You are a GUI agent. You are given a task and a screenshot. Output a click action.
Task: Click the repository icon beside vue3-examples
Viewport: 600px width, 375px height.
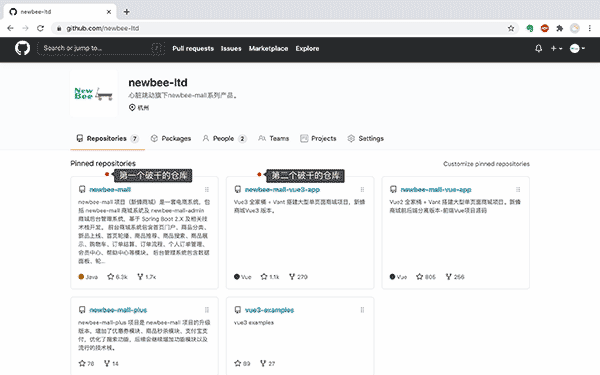pos(238,310)
